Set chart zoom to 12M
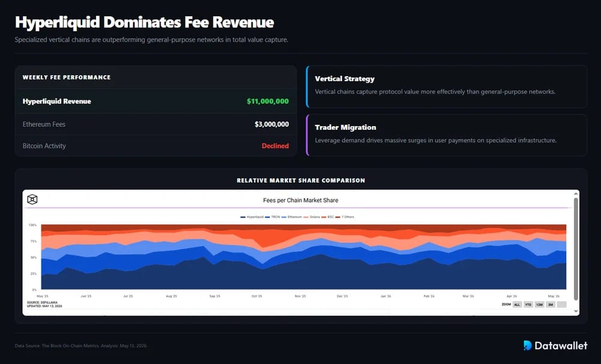The height and width of the screenshot is (364, 601). pos(539,305)
